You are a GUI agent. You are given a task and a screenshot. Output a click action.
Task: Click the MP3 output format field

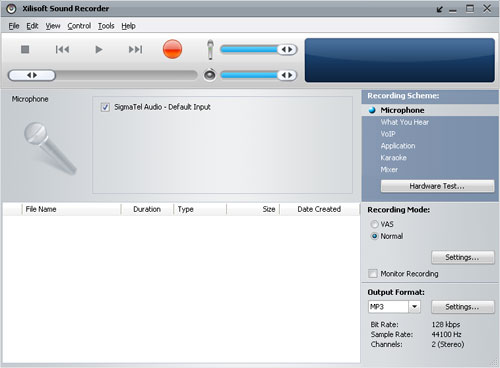(388, 307)
